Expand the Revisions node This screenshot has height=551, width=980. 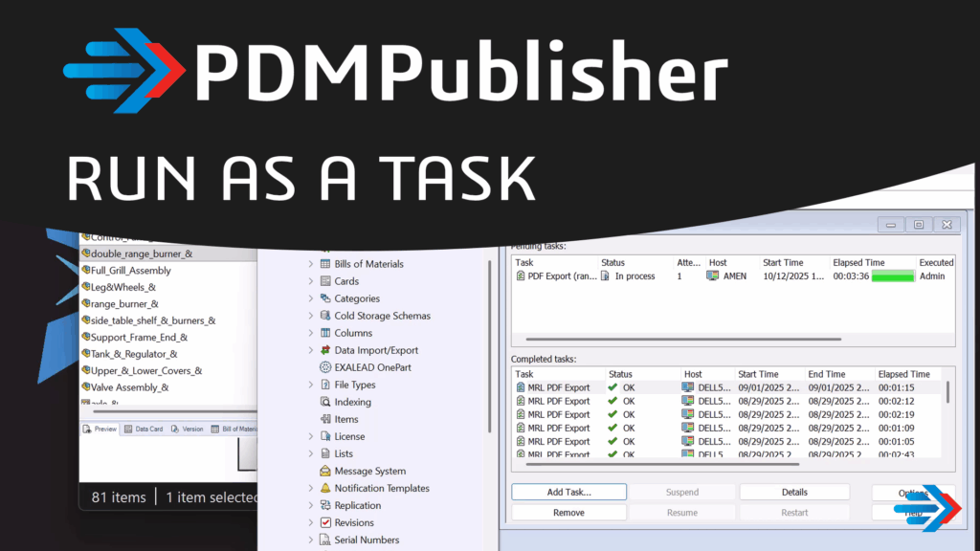[x=311, y=522]
